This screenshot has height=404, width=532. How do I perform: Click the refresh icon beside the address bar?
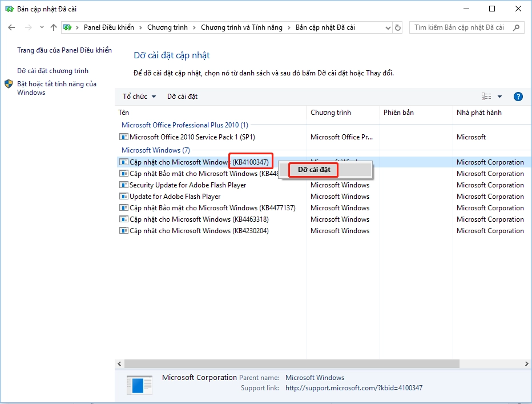pos(398,27)
